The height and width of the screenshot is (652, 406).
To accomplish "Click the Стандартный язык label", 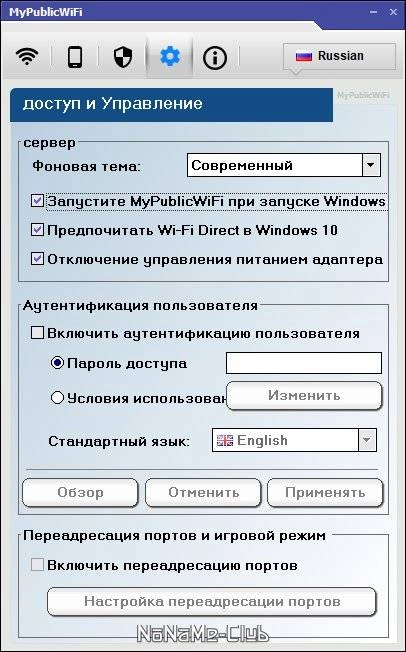I will (x=119, y=441).
